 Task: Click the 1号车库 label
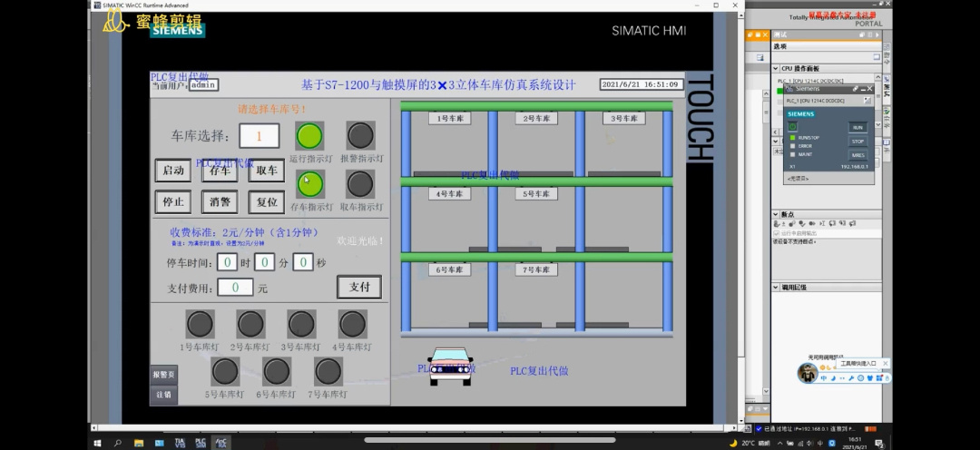coord(449,118)
